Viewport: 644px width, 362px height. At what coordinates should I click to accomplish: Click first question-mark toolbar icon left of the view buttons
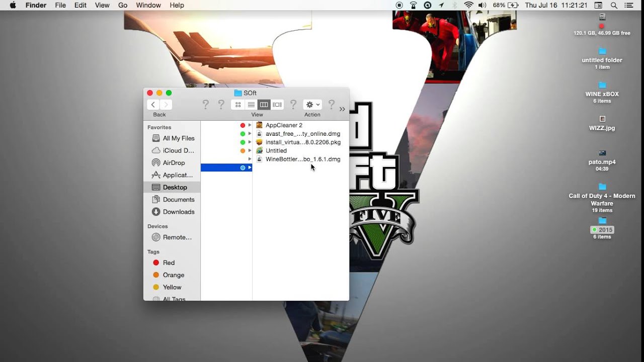click(205, 105)
